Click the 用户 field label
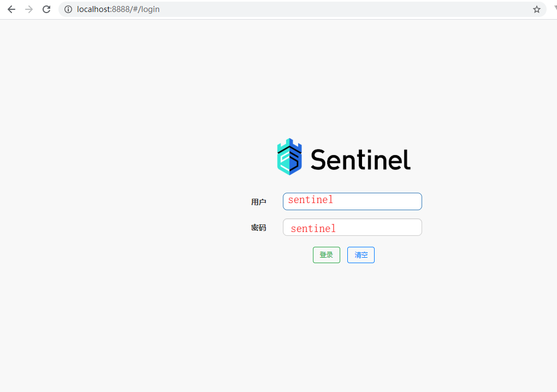This screenshot has width=557, height=392. [258, 201]
